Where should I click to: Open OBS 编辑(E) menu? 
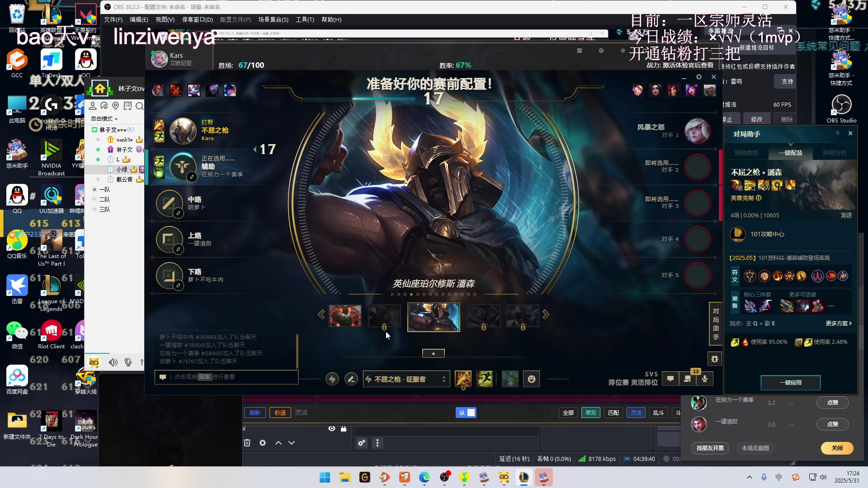pos(139,19)
